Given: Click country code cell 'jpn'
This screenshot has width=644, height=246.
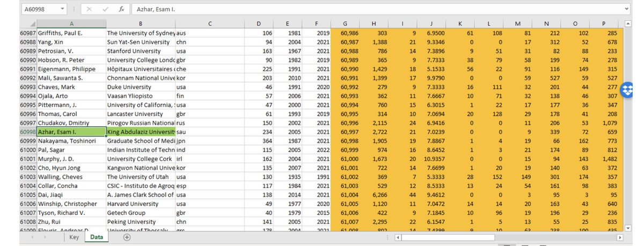Looking at the screenshot, I should click(x=210, y=141).
